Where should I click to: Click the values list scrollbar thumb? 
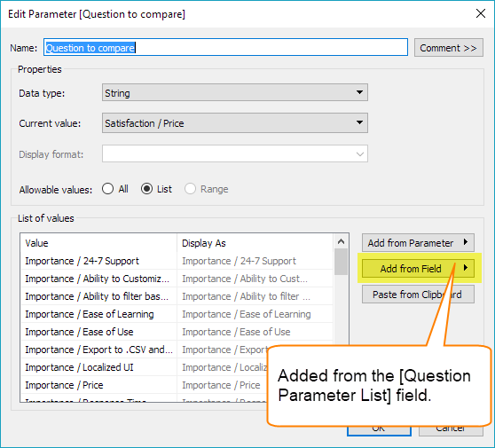(341, 262)
